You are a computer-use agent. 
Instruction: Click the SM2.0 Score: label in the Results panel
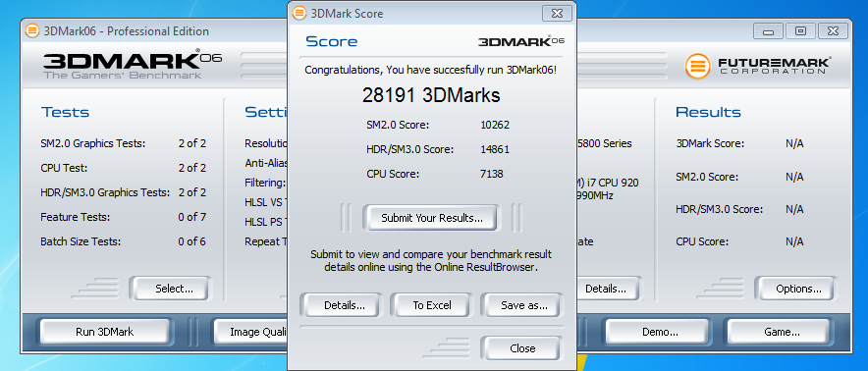pos(707,177)
